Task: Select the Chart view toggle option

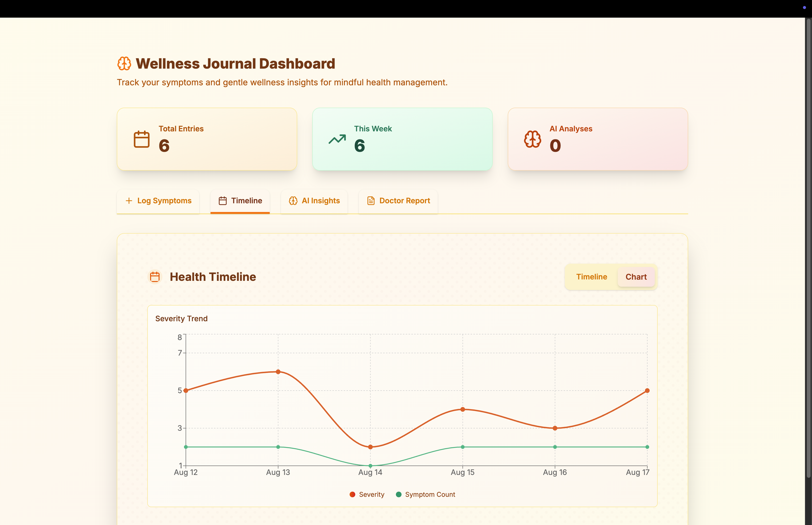Action: (x=636, y=277)
